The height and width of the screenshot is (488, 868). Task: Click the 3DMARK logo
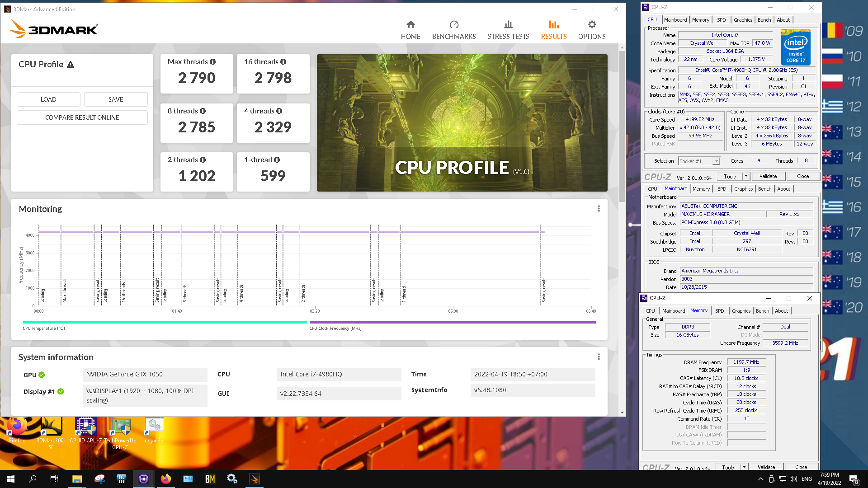click(53, 29)
